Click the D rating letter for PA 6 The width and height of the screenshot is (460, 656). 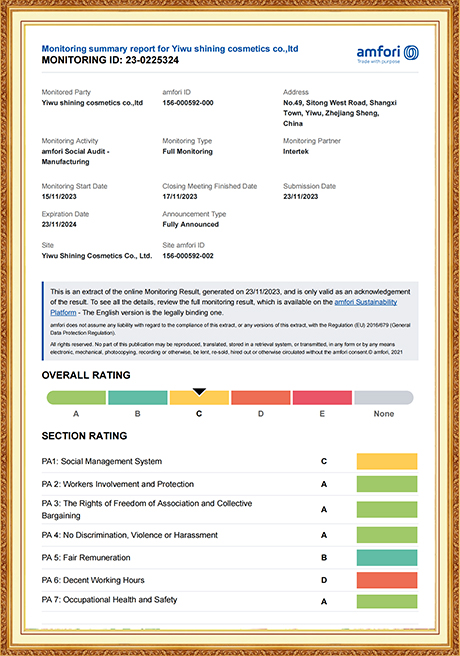pos(324,580)
